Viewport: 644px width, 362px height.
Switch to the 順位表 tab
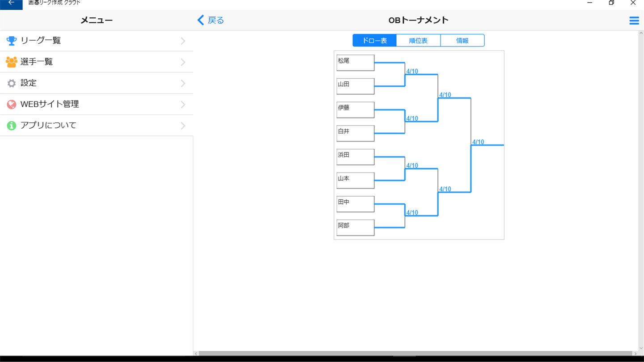[x=418, y=41]
